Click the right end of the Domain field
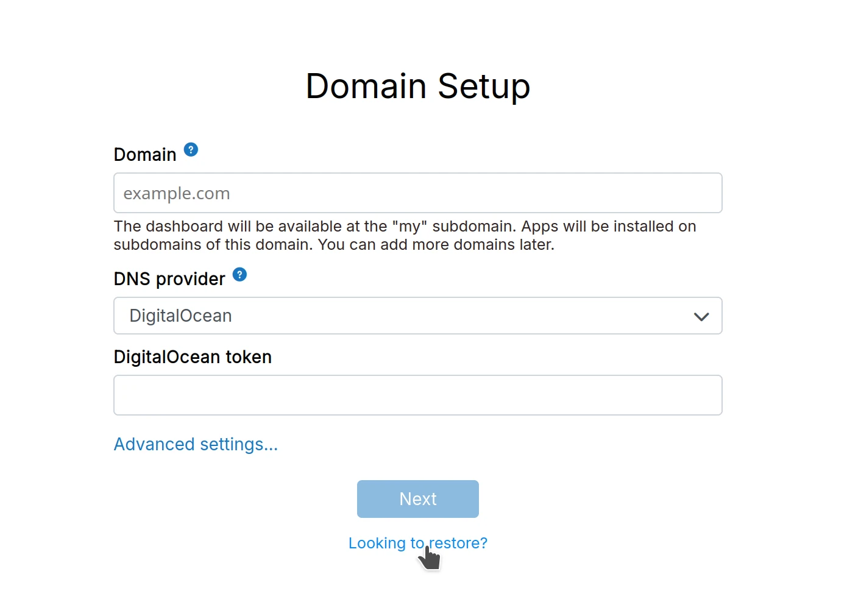The height and width of the screenshot is (616, 847). click(x=701, y=193)
